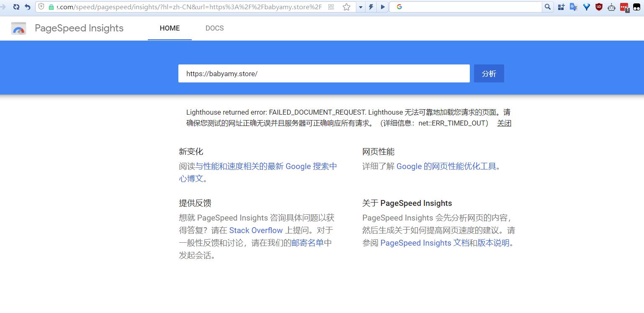Open the red LastPass extension icon

click(x=624, y=7)
